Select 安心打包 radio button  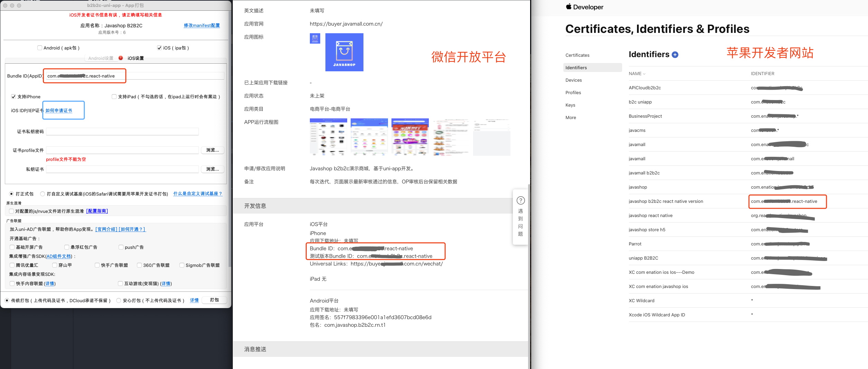119,300
